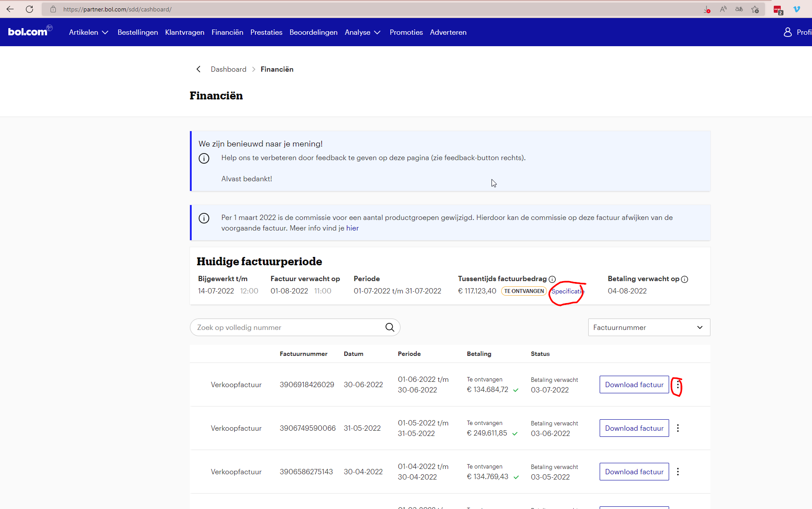Expand the Analyse menu
This screenshot has height=509, width=812.
362,32
